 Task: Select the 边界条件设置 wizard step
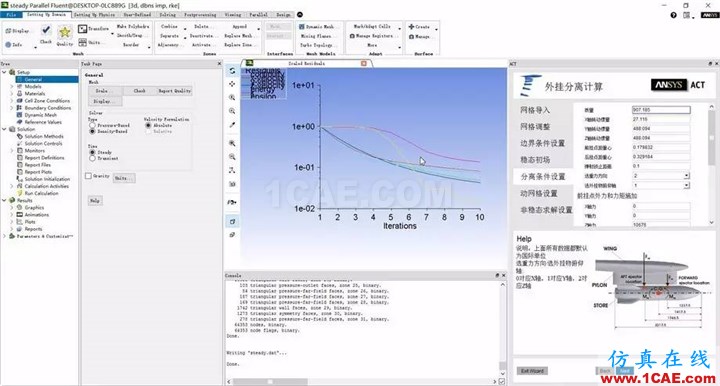click(542, 143)
